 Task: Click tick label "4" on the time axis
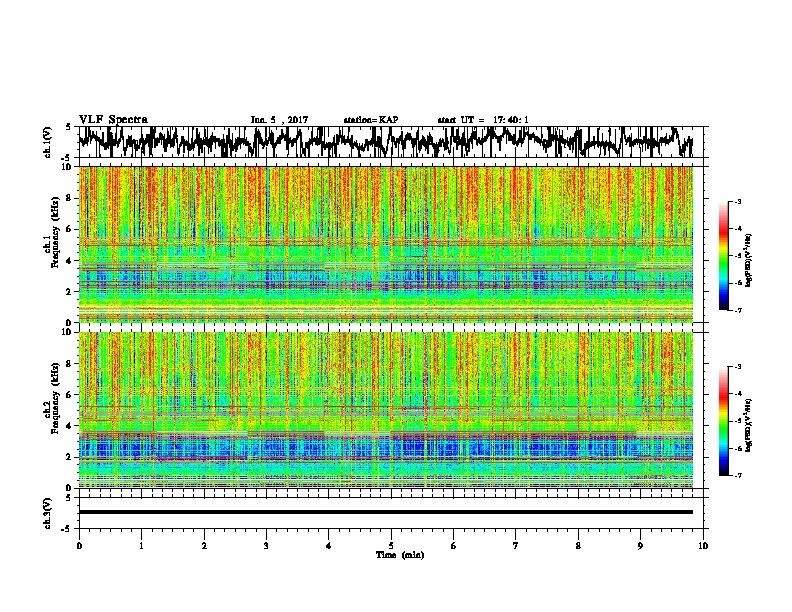click(329, 546)
